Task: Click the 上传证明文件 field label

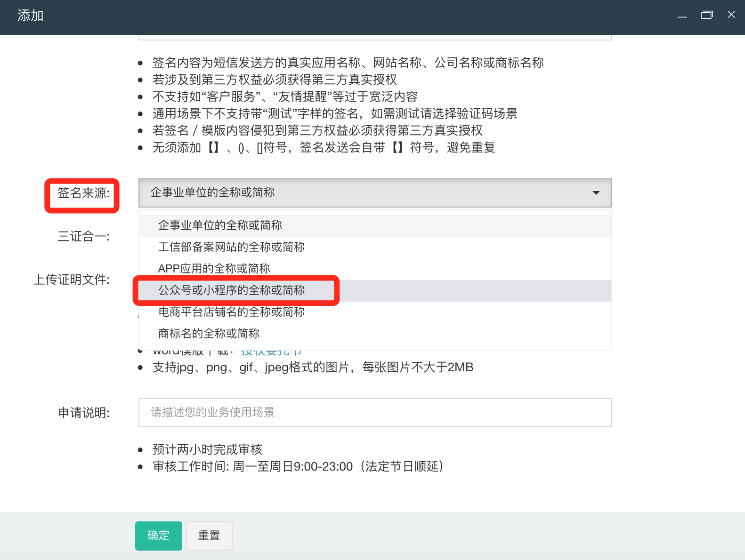Action: coord(72,280)
